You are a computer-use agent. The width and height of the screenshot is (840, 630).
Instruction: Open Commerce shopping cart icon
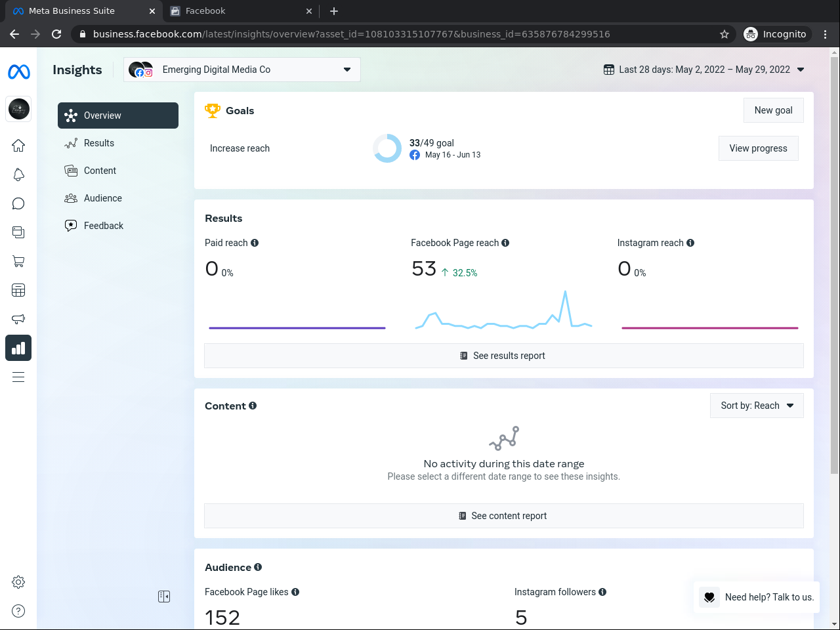(x=18, y=261)
